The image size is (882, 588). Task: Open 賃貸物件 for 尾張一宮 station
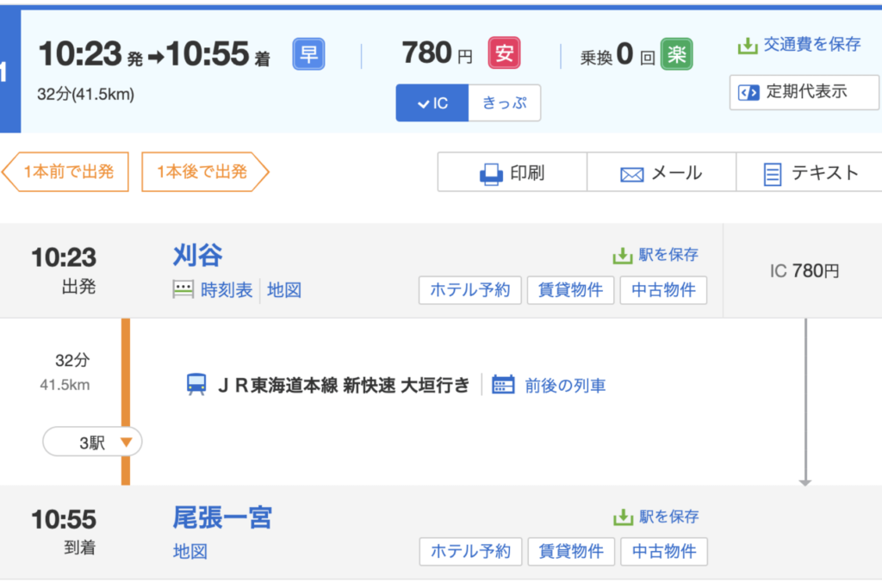point(570,551)
